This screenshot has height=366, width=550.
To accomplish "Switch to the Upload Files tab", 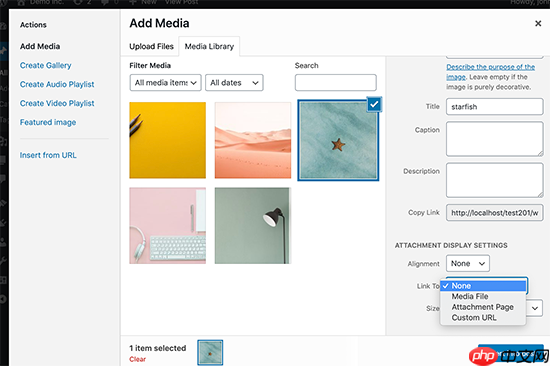I will pos(151,46).
